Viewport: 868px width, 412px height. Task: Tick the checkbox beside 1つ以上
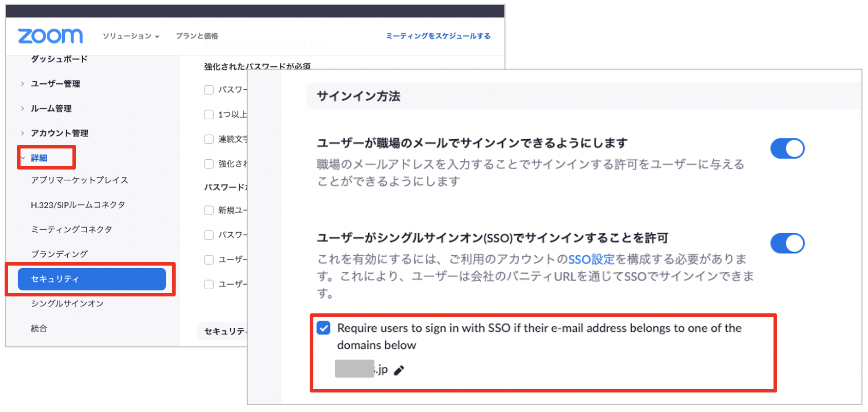[209, 115]
